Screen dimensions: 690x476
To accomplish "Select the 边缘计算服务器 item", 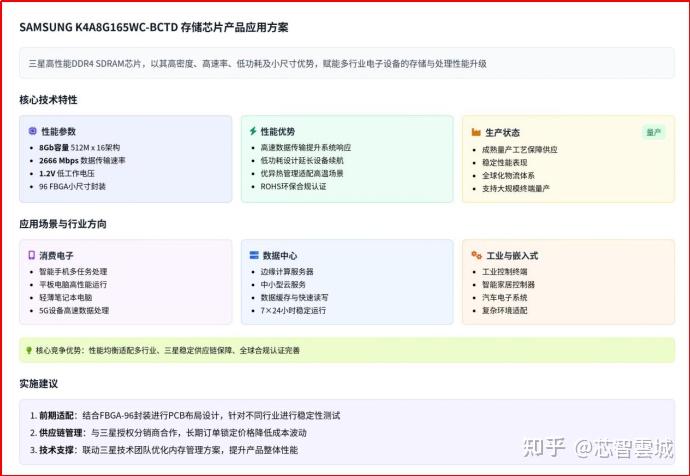I will point(287,271).
